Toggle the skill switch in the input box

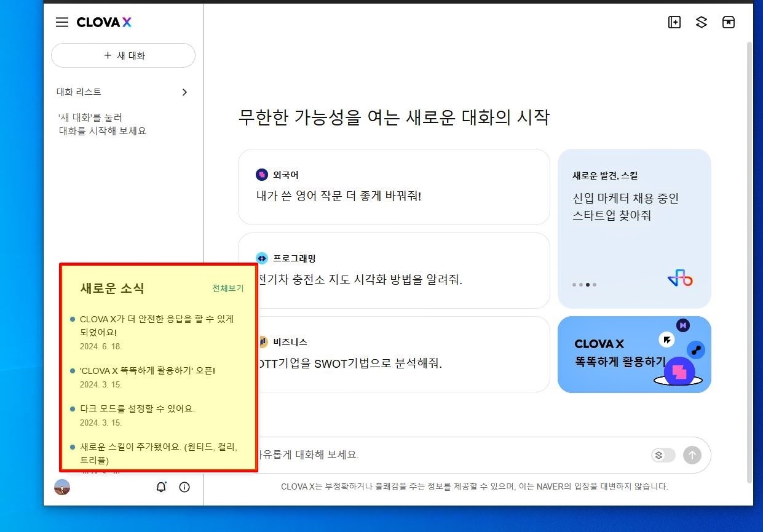tap(663, 455)
